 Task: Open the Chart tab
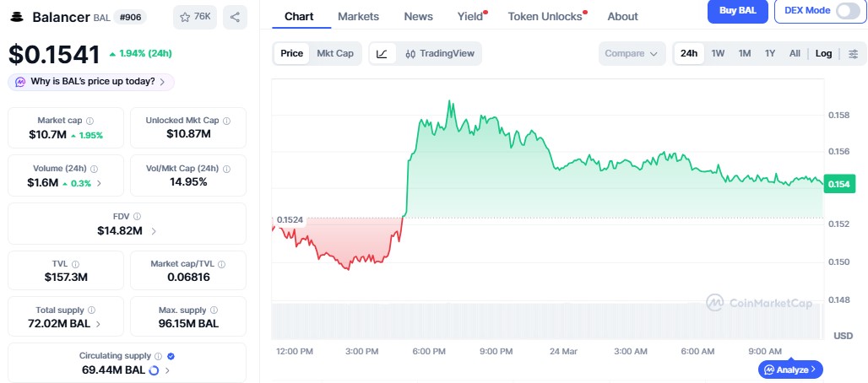click(299, 17)
